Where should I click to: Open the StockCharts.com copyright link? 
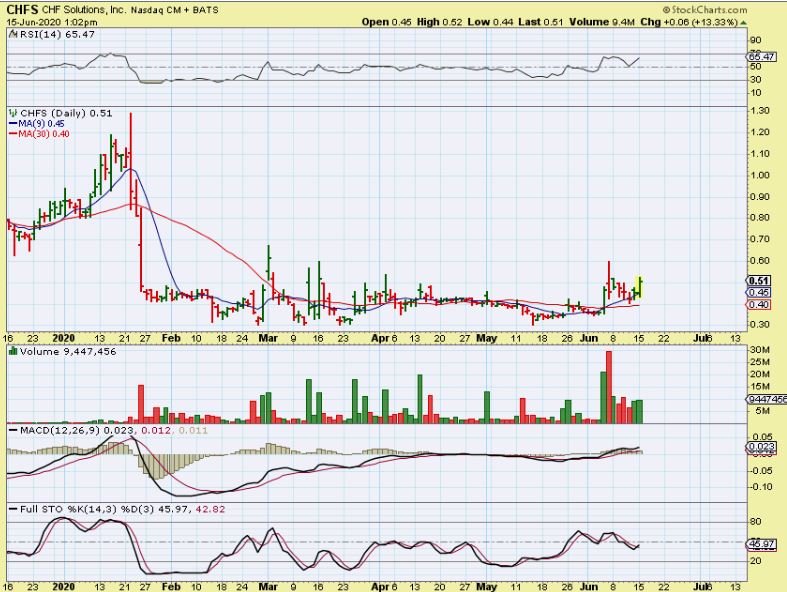[705, 10]
